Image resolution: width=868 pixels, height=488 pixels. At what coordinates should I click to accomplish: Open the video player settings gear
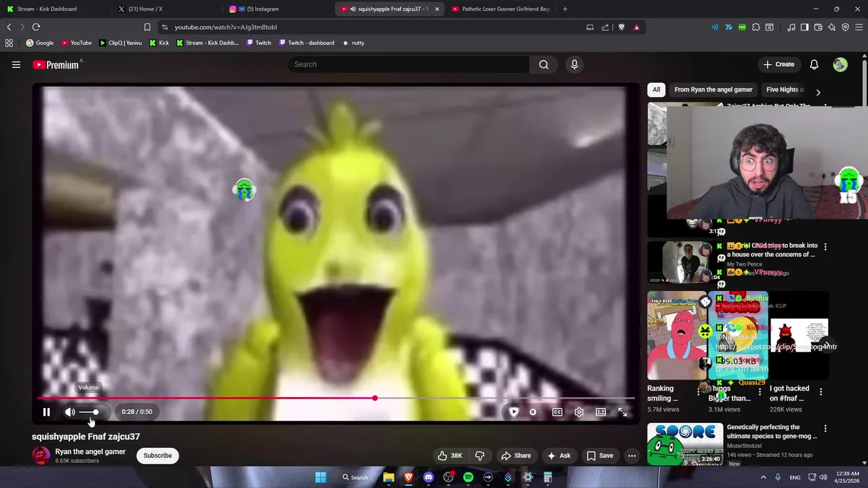point(579,412)
